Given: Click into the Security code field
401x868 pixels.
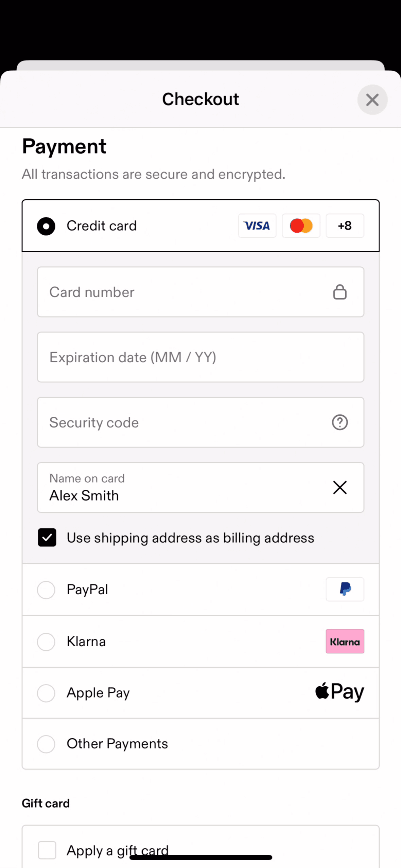Looking at the screenshot, I should coord(184,422).
